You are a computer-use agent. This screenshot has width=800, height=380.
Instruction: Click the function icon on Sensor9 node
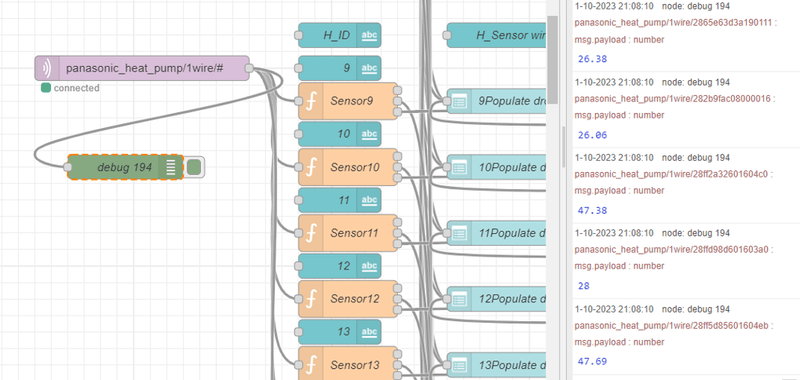tap(310, 101)
